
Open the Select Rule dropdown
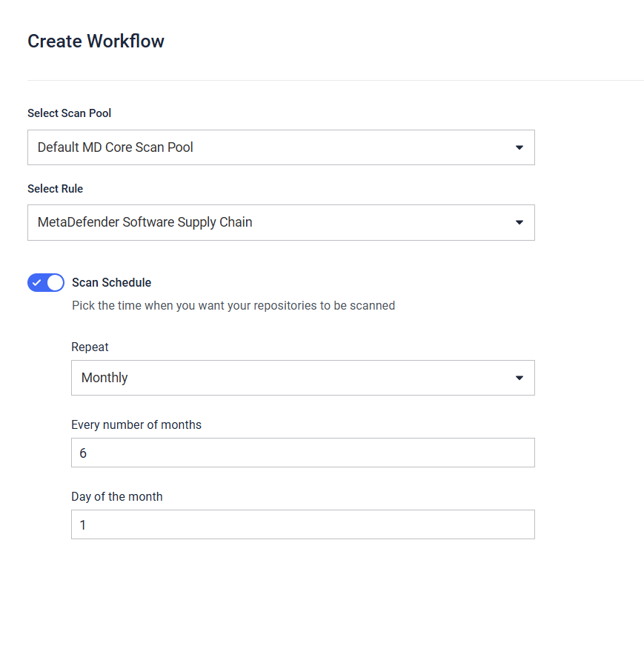[281, 223]
